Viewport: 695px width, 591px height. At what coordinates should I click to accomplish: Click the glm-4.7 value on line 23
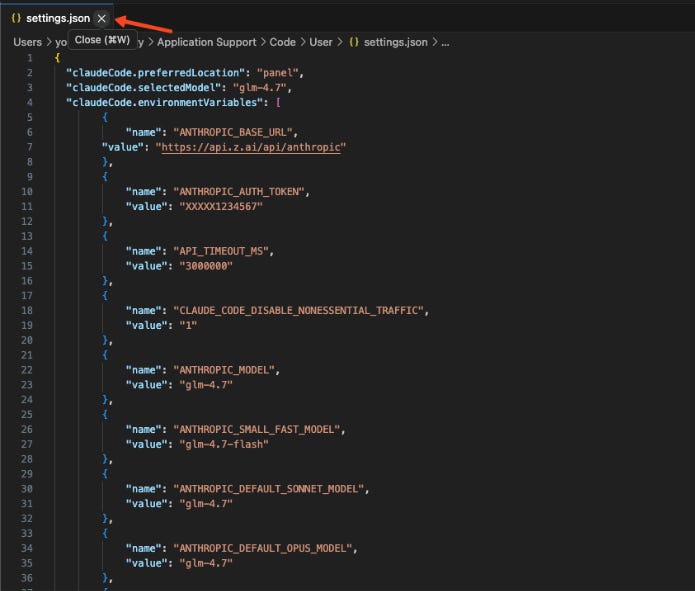(206, 385)
